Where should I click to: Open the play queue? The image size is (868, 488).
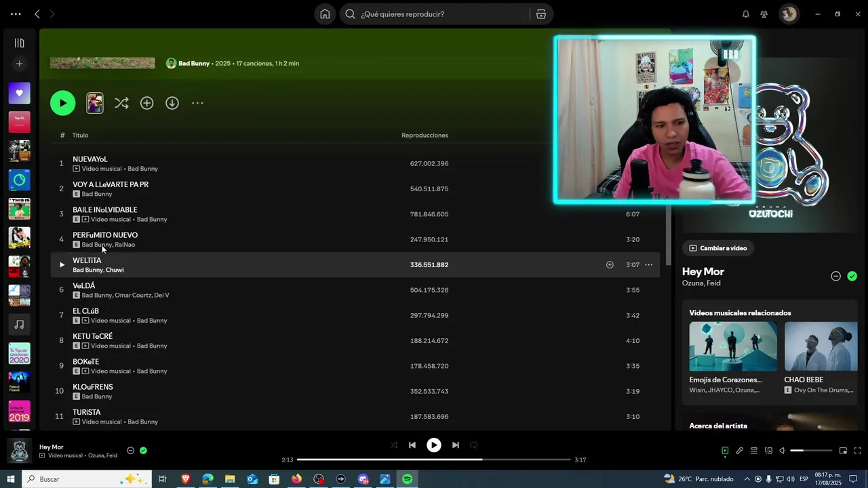[753, 451]
